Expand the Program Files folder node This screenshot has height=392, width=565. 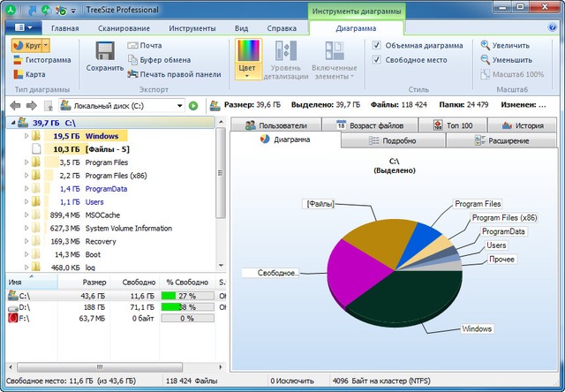pyautogui.click(x=26, y=162)
